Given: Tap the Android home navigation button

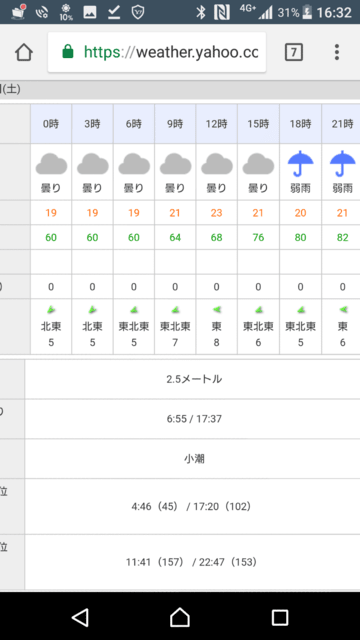Looking at the screenshot, I should (x=180, y=617).
